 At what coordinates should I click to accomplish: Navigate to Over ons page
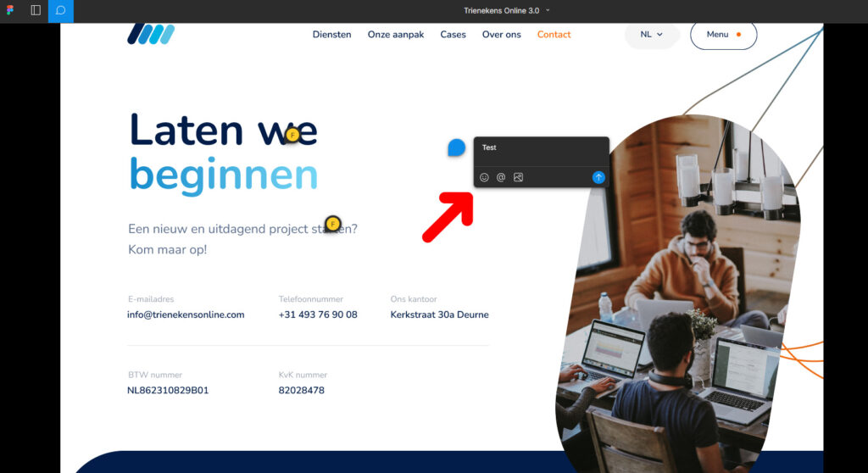coord(501,35)
